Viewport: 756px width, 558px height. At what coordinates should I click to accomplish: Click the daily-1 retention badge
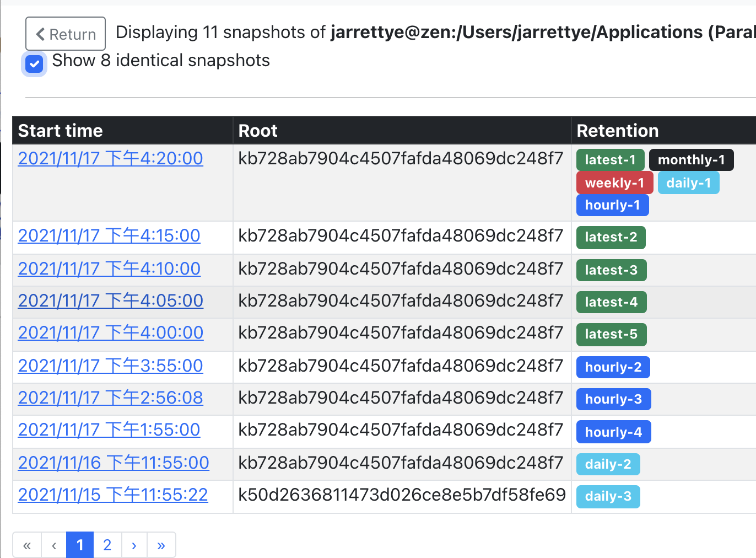(x=688, y=183)
